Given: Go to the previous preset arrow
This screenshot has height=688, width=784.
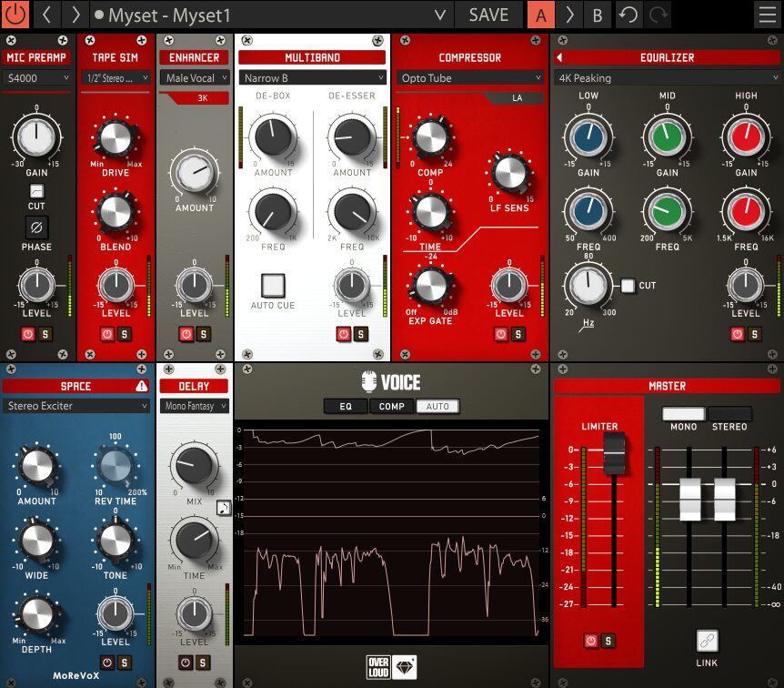Looking at the screenshot, I should click(x=46, y=15).
